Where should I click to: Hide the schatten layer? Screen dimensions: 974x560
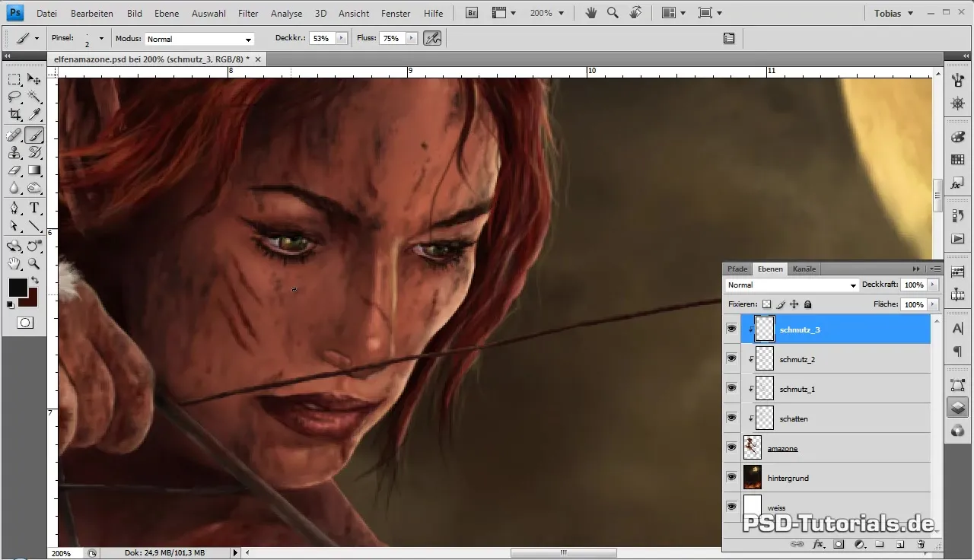(x=731, y=418)
